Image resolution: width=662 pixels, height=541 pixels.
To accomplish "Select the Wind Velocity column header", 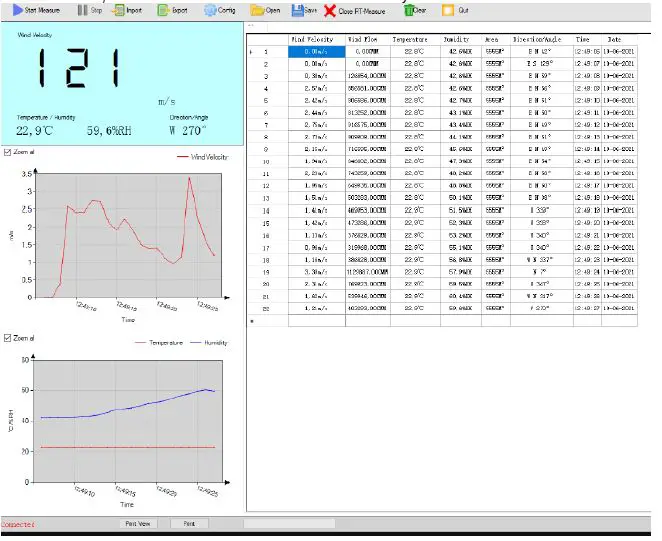I will [x=315, y=39].
